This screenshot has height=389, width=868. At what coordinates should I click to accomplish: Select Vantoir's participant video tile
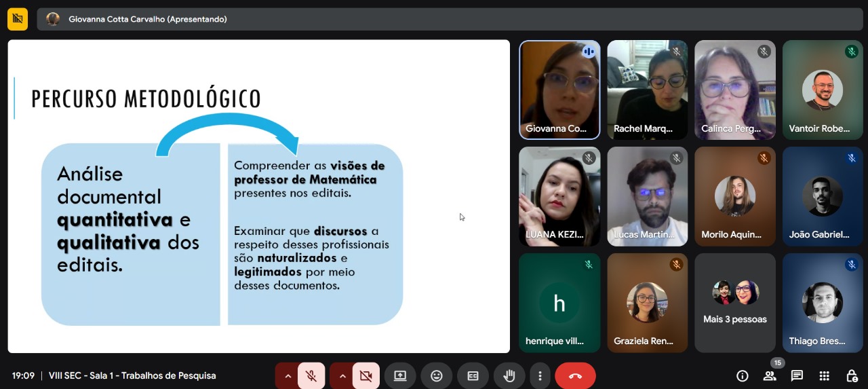pos(823,90)
